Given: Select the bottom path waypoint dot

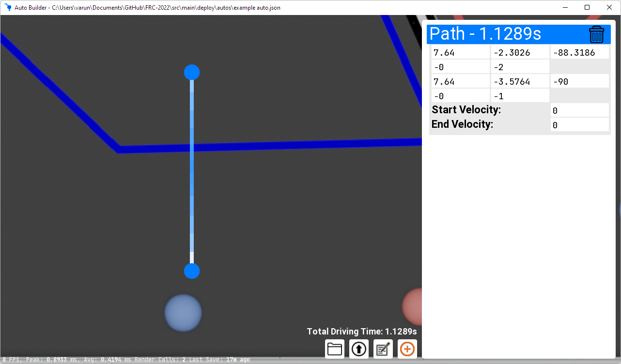Looking at the screenshot, I should 192,271.
